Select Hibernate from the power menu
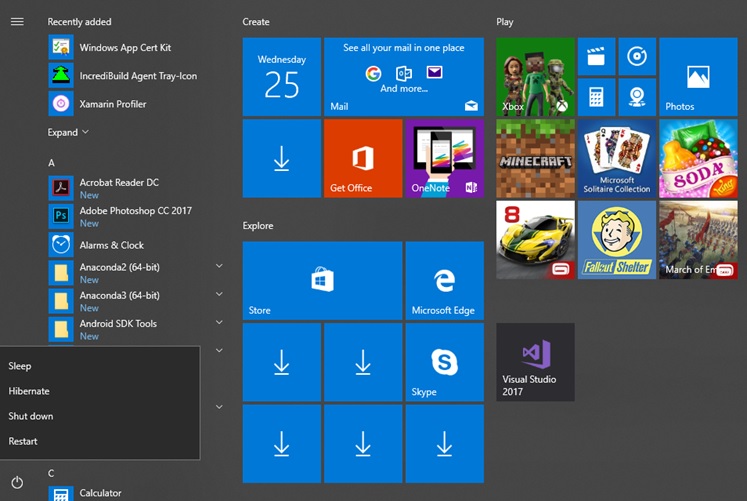747x501 pixels. click(x=29, y=391)
